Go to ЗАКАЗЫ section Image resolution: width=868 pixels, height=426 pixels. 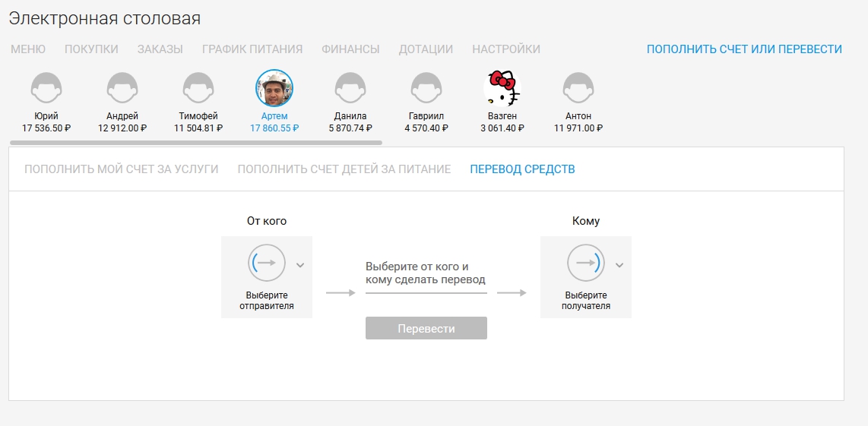(160, 49)
